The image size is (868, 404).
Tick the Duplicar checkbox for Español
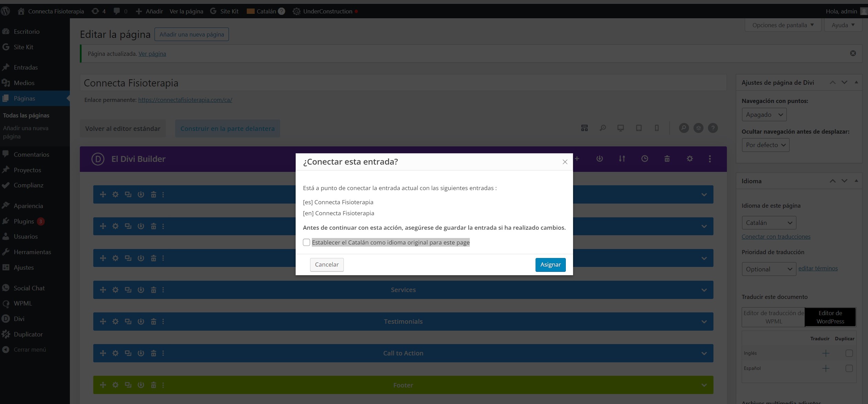coord(849,369)
